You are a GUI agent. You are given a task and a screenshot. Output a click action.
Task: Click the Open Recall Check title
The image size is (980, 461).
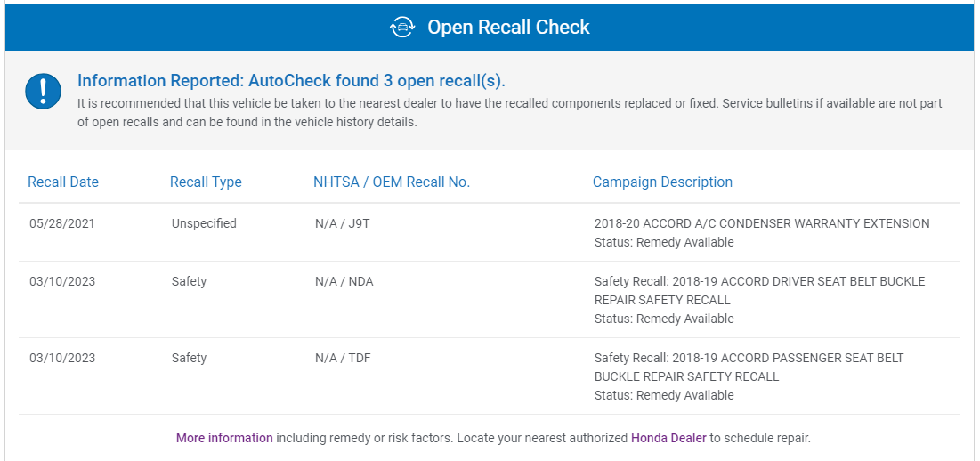pos(508,28)
